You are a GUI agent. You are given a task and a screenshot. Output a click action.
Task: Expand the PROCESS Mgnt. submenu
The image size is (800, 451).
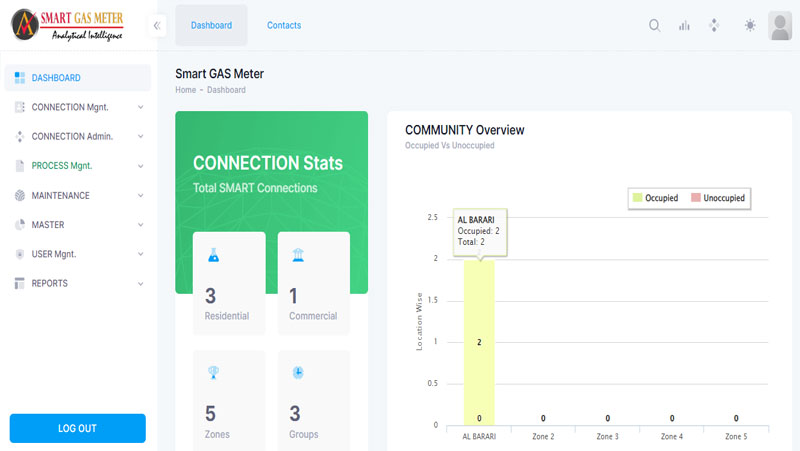click(x=78, y=166)
